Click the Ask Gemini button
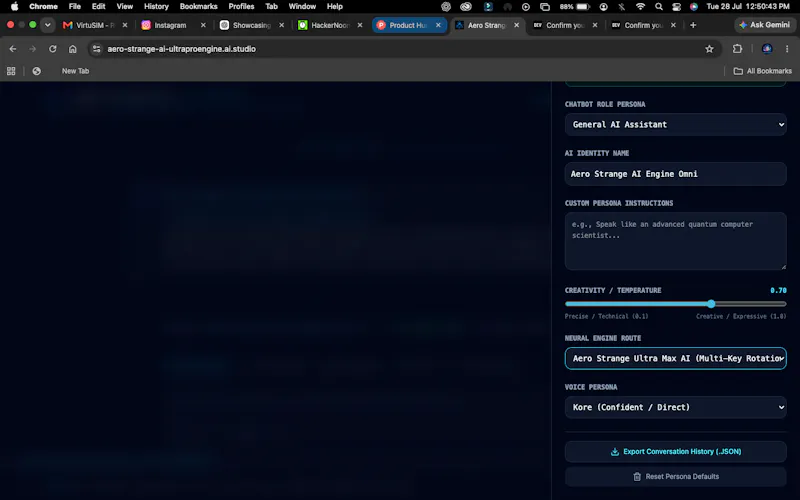 pos(764,25)
